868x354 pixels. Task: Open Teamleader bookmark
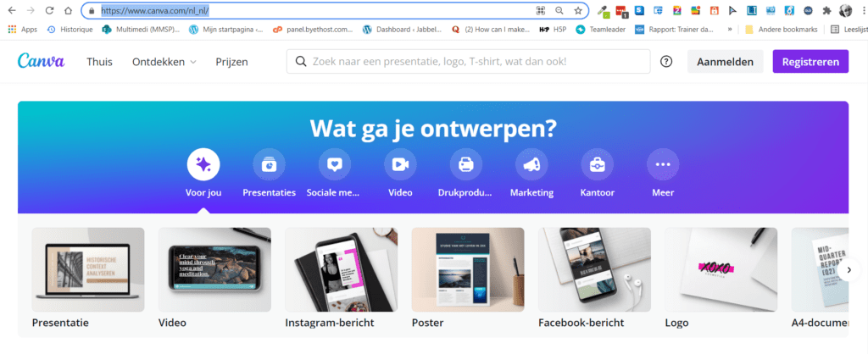602,30
